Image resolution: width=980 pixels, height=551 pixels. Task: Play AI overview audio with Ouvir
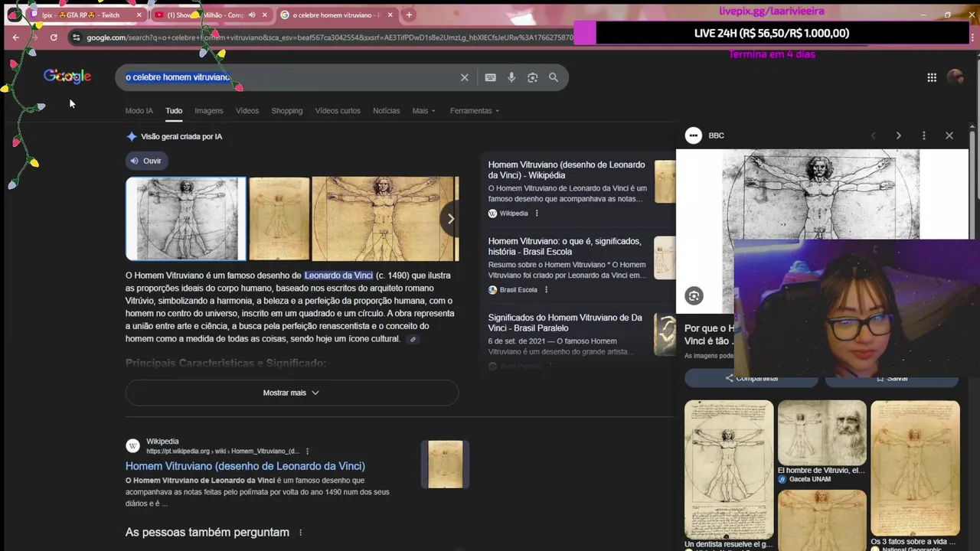click(x=145, y=161)
